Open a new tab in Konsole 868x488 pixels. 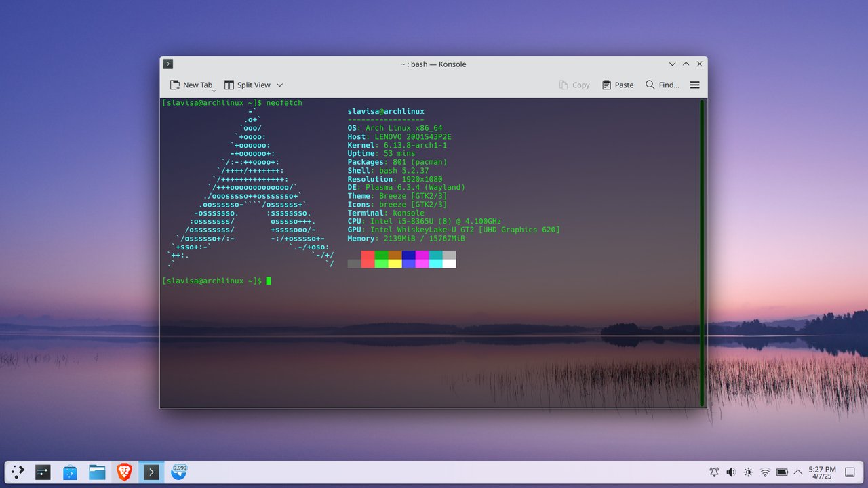(191, 85)
